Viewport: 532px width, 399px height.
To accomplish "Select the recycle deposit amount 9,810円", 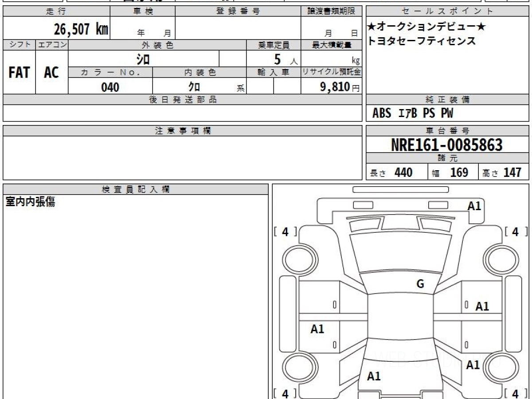I will click(340, 87).
